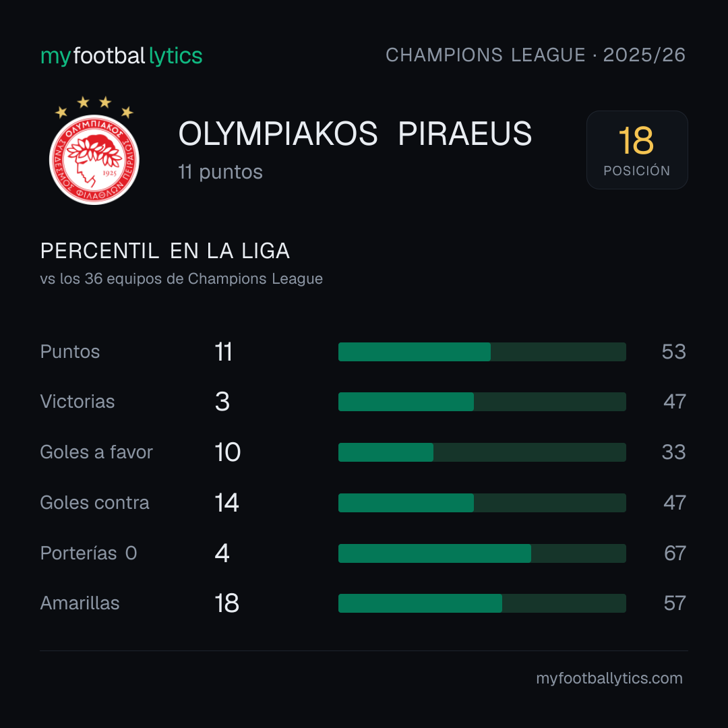The width and height of the screenshot is (728, 728).
Task: Select the Percentil en la liga heading
Action: coord(165,251)
